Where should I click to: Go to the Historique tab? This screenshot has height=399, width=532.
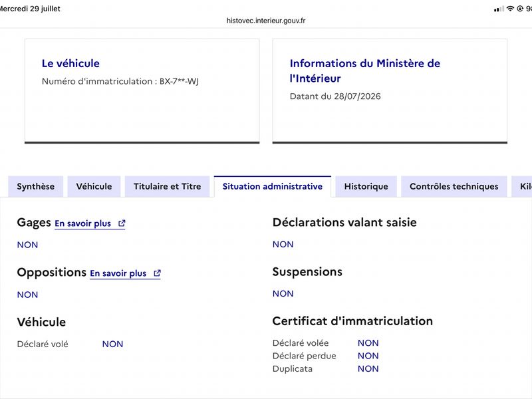(x=366, y=186)
